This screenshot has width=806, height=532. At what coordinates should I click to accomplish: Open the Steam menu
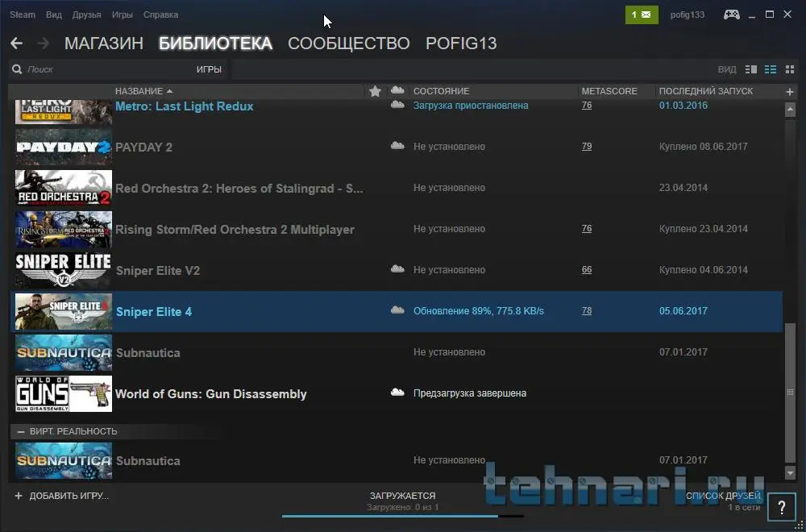pos(23,15)
